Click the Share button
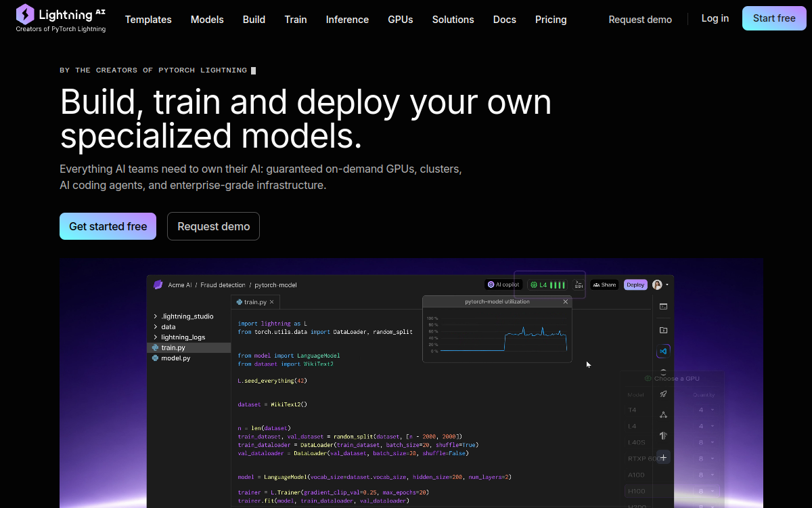 [x=604, y=285]
